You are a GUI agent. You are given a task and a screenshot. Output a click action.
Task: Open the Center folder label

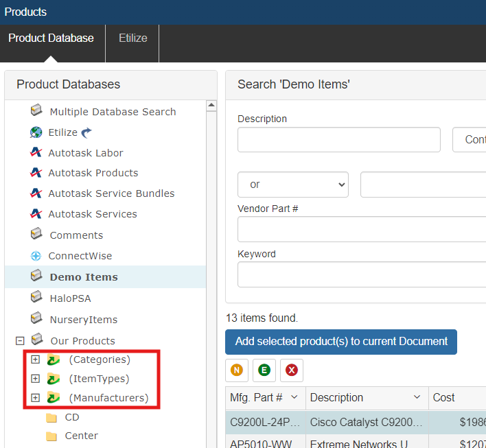[x=81, y=436]
